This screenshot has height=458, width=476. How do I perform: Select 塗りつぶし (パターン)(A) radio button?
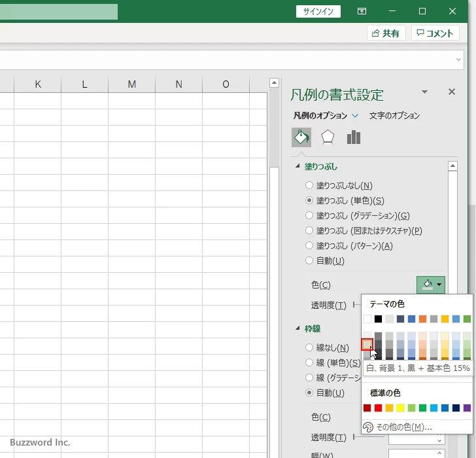coord(309,245)
